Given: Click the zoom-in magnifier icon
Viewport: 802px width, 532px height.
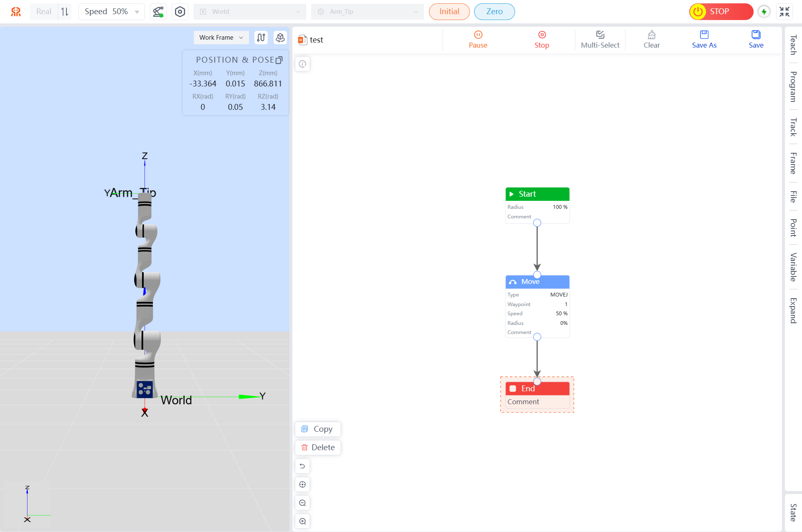Looking at the screenshot, I should click(302, 521).
